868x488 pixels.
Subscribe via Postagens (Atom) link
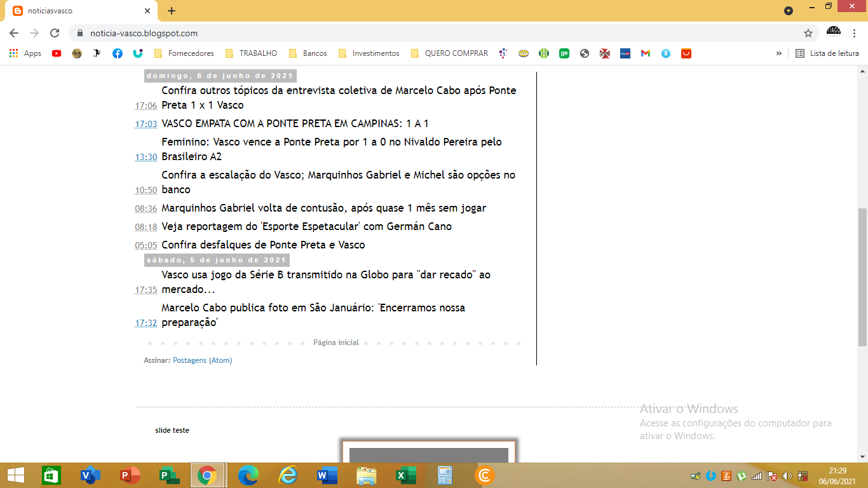coord(203,360)
